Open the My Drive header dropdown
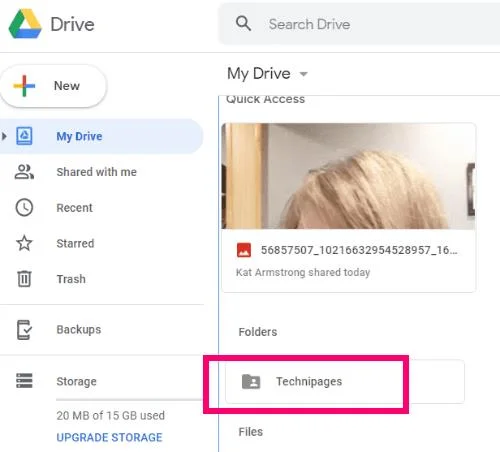Image resolution: width=500 pixels, height=452 pixels. click(x=267, y=74)
